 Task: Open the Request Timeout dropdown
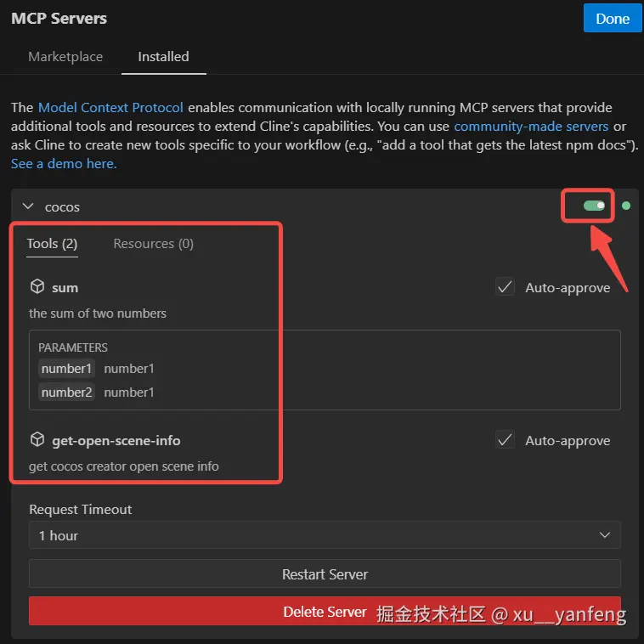[x=325, y=534]
